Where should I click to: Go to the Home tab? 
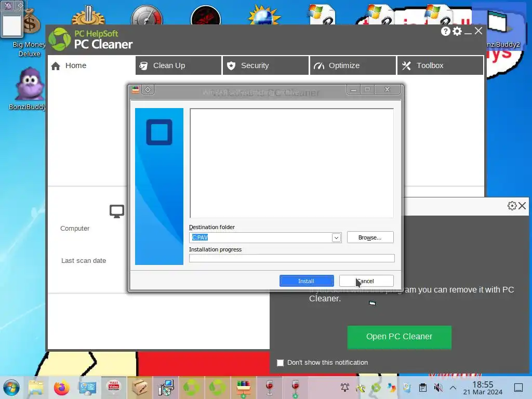pyautogui.click(x=91, y=65)
